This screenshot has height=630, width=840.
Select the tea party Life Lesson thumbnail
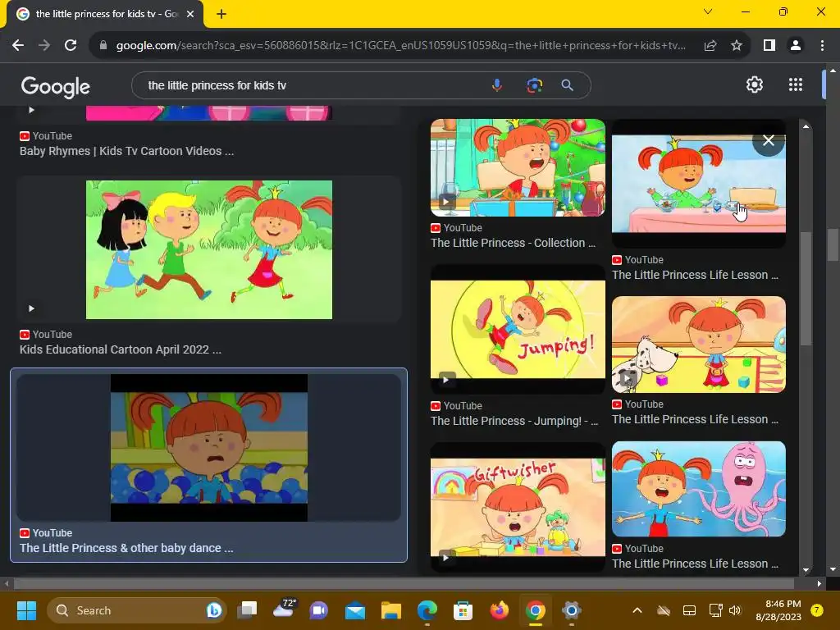pyautogui.click(x=699, y=183)
